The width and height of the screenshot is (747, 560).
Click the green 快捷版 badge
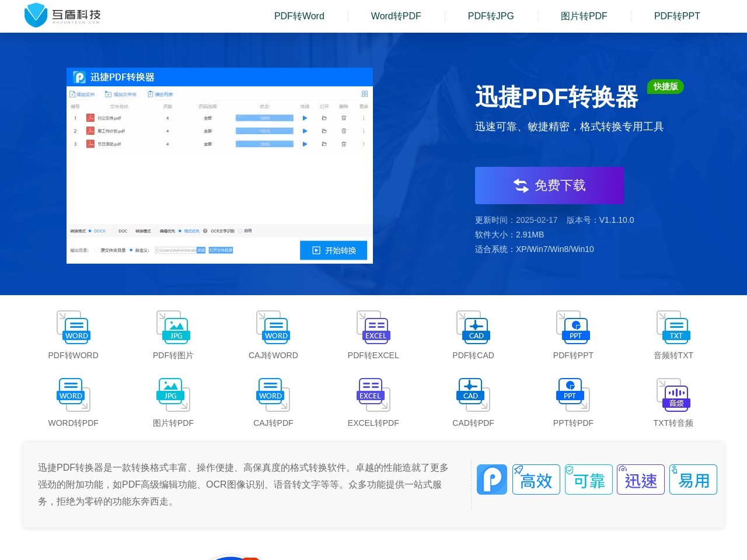665,87
